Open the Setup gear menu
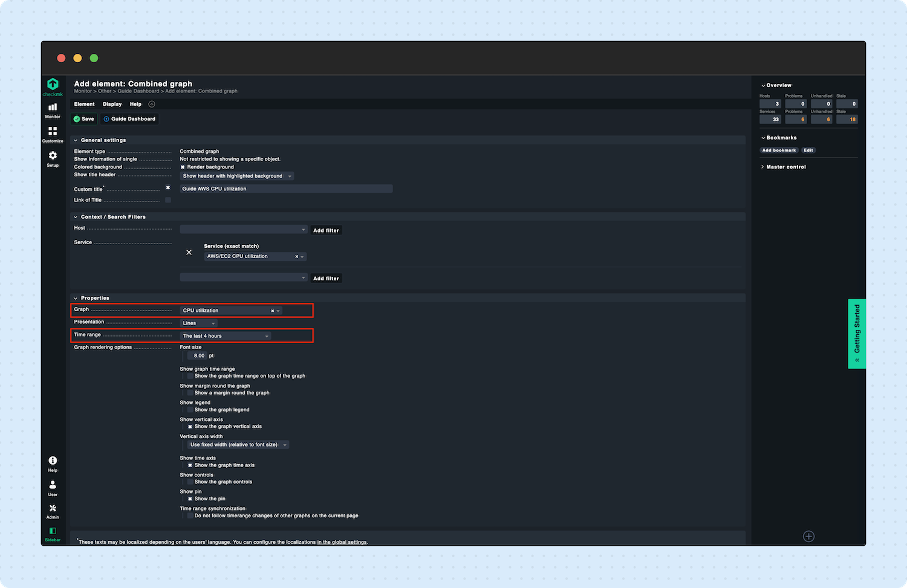The width and height of the screenshot is (907, 588). click(53, 159)
